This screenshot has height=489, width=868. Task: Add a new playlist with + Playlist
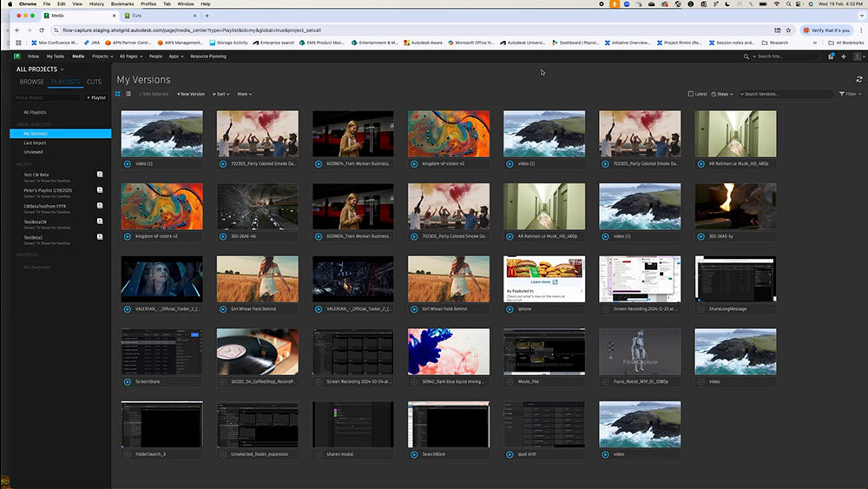(96, 97)
